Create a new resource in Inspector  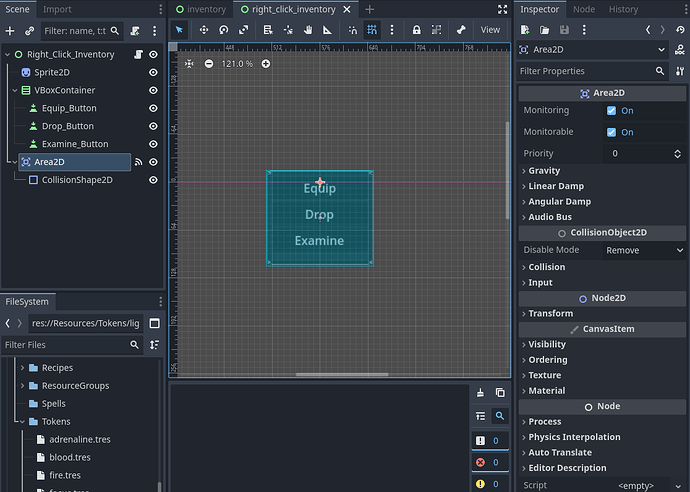pyautogui.click(x=525, y=30)
